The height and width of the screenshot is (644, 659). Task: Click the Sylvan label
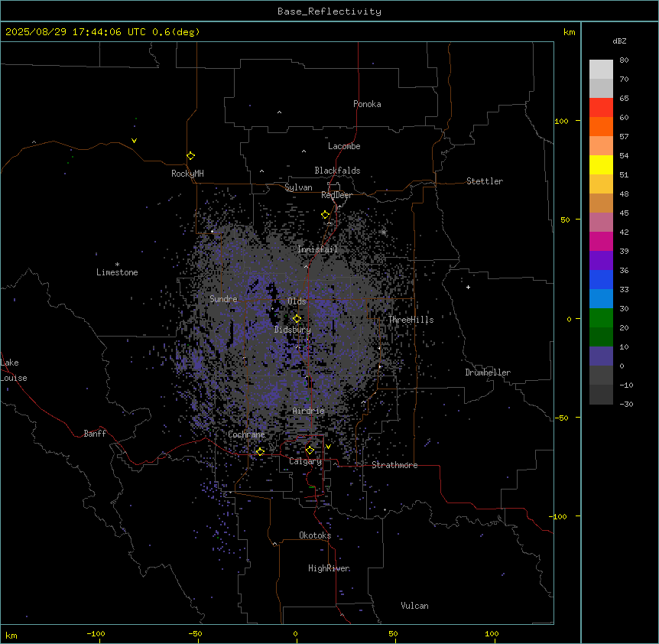tap(298, 187)
